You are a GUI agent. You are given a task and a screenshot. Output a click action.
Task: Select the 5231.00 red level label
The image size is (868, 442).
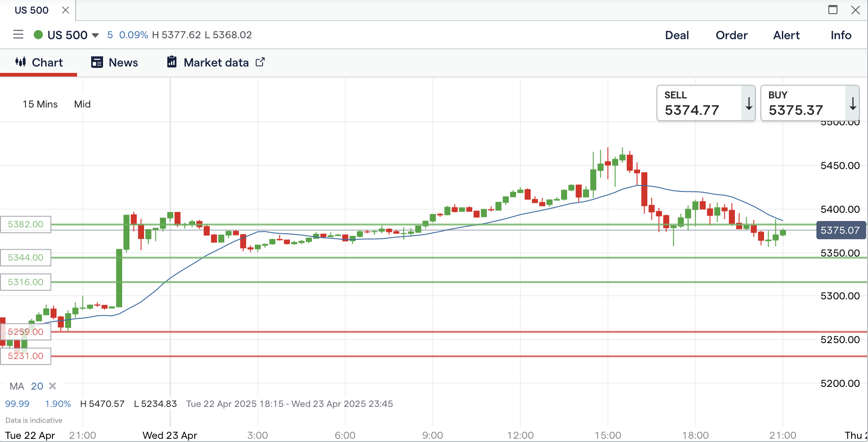[x=26, y=356]
